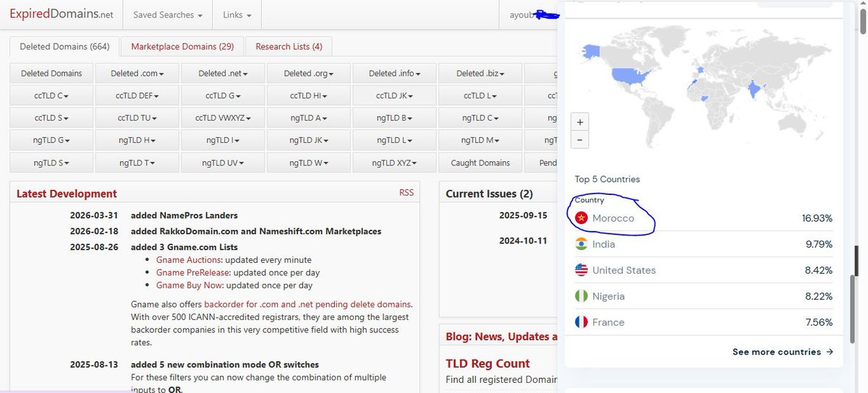Click the ExpiredDomains.net logo
This screenshot has height=393, width=868.
coord(61,14)
